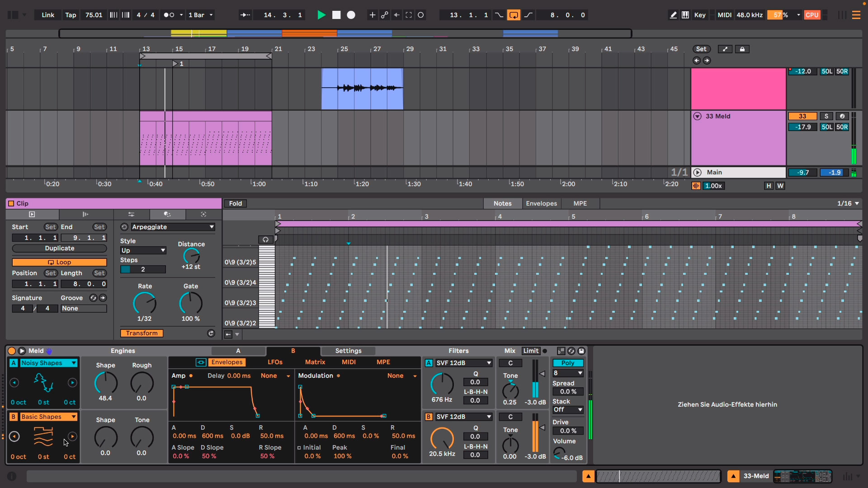Screen dimensions: 868x488
Task: Enable Key mapping mode
Action: pyautogui.click(x=700, y=15)
